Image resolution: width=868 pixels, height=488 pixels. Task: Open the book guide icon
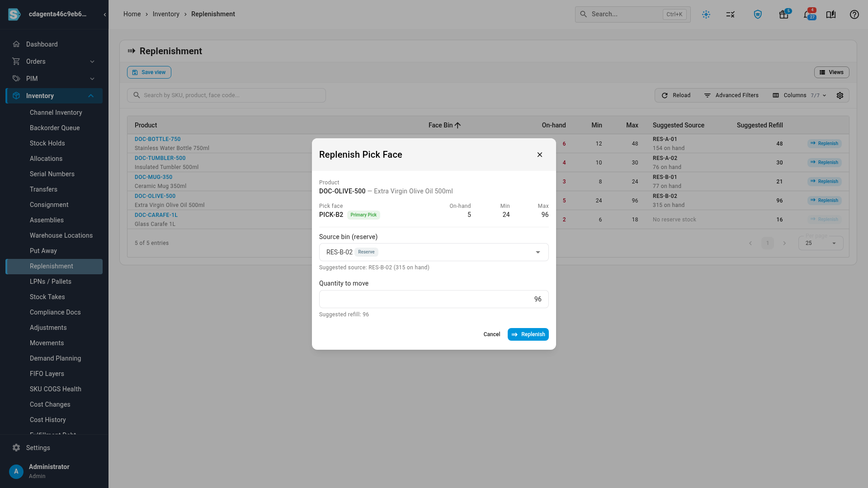pyautogui.click(x=831, y=14)
